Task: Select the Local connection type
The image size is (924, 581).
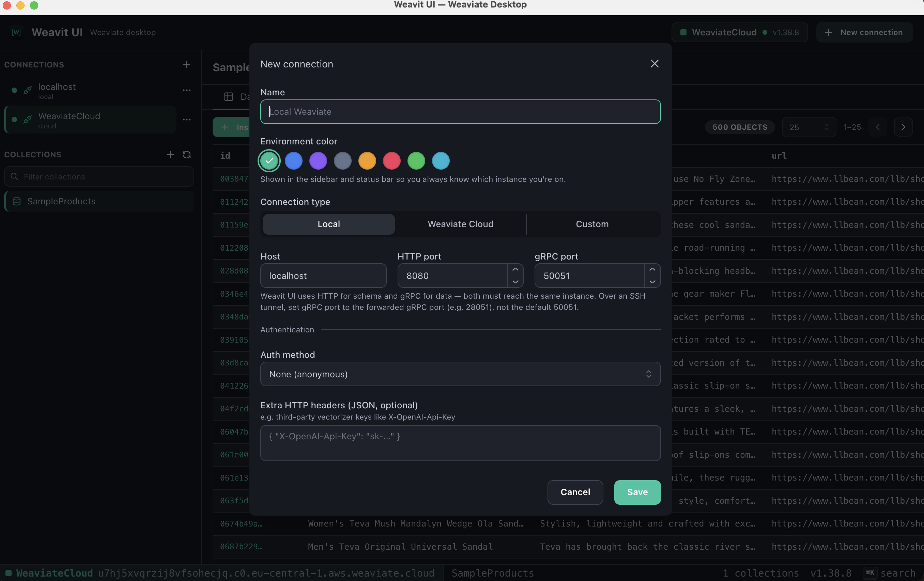Action: coord(329,224)
